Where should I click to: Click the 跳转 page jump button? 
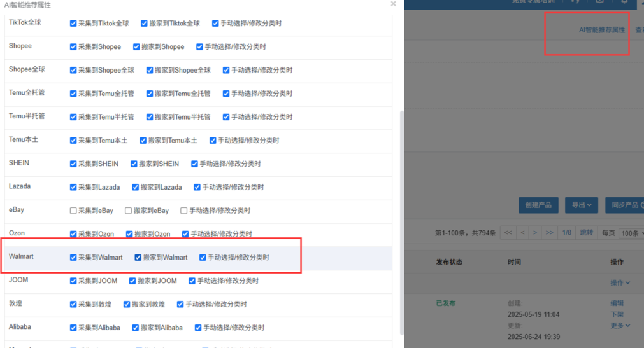[x=587, y=233]
